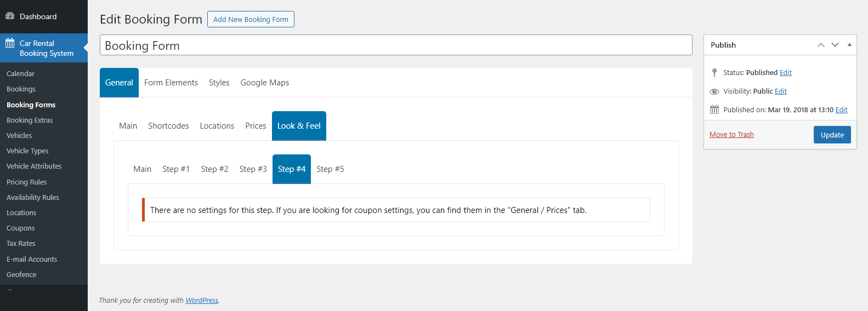The image size is (868, 311).
Task: Open the Prices sub-tab
Action: click(256, 126)
